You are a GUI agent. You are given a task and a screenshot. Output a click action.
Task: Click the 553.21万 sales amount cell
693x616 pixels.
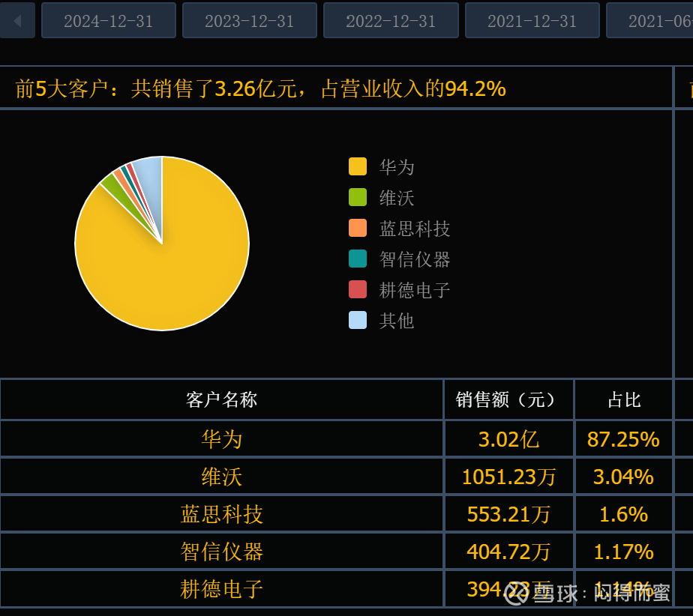click(x=508, y=514)
